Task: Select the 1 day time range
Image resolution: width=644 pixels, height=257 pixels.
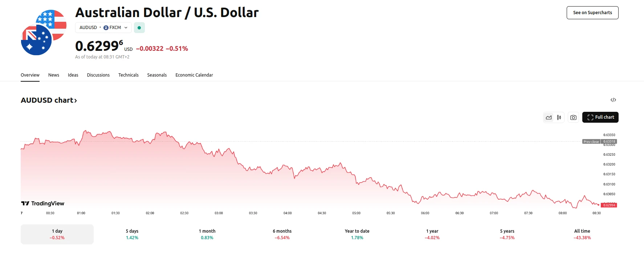Action: click(57, 234)
